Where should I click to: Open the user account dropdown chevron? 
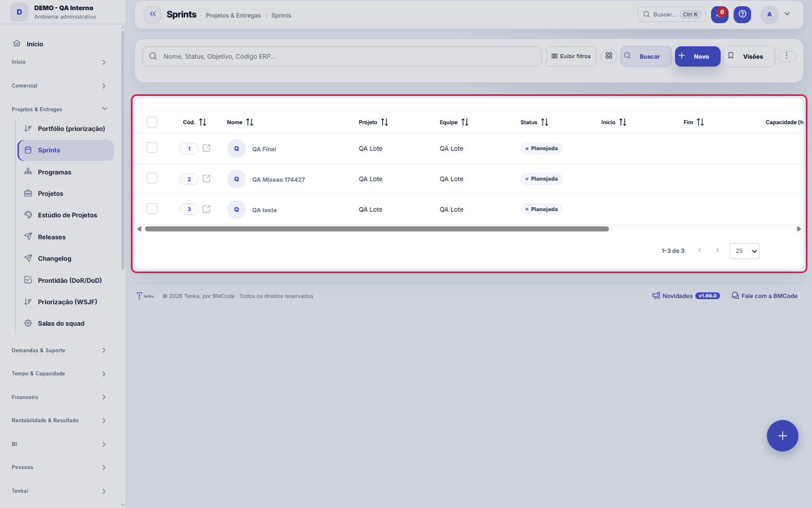click(787, 14)
